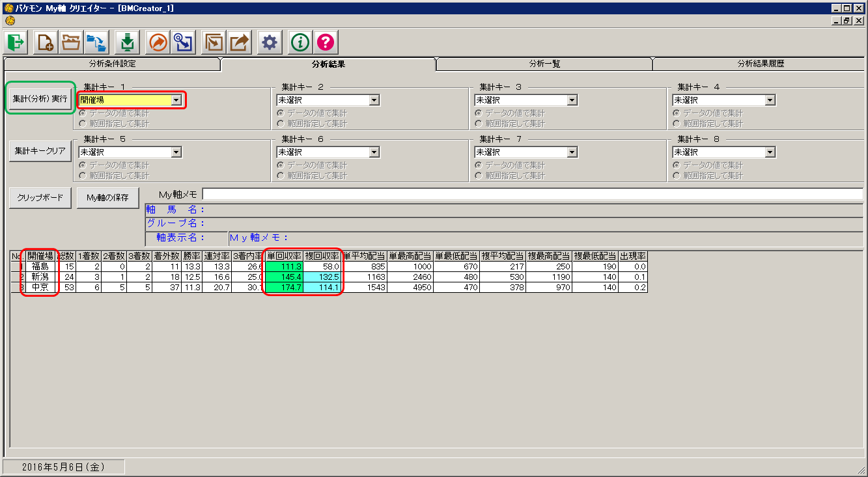Viewport: 868px width, 477px height.
Task: Switch to the 分析条件設定 tab
Action: point(112,64)
